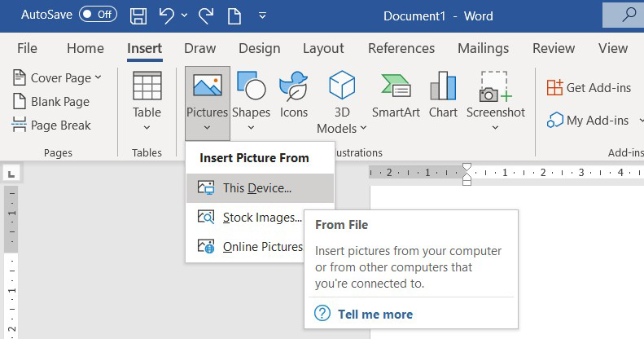Click the first line indent marker on ruler
The height and width of the screenshot is (339, 644).
467,167
